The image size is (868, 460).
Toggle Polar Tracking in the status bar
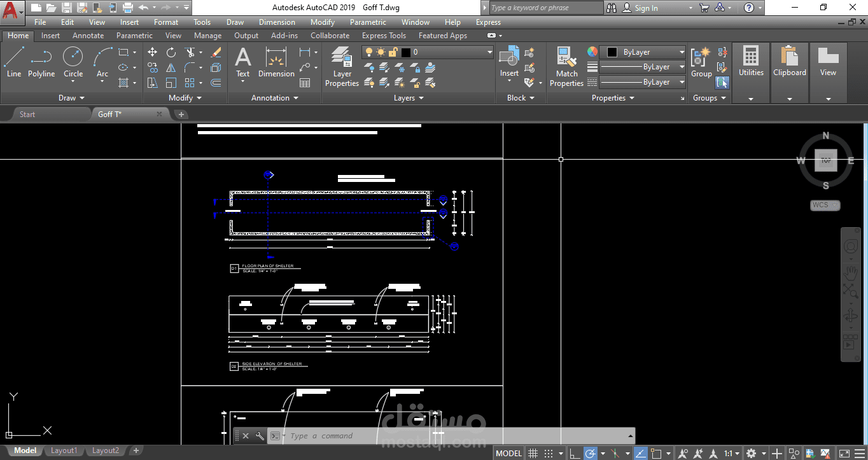tap(590, 454)
